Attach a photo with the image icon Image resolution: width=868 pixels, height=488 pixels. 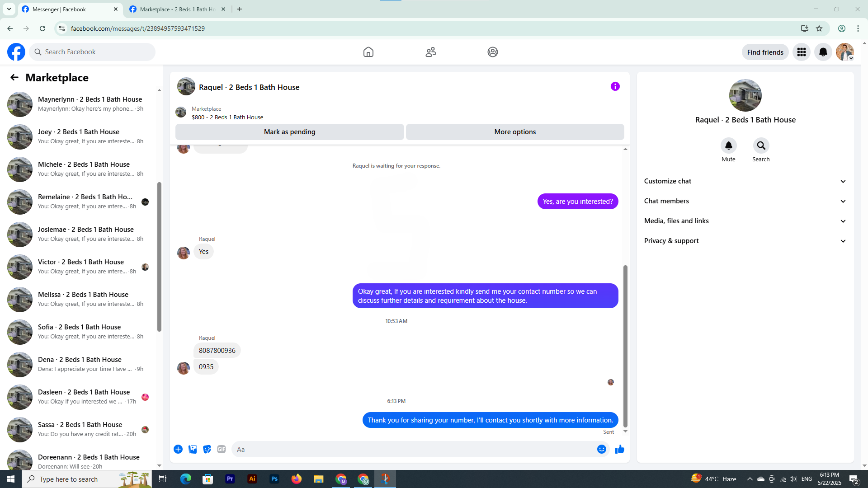pyautogui.click(x=193, y=449)
